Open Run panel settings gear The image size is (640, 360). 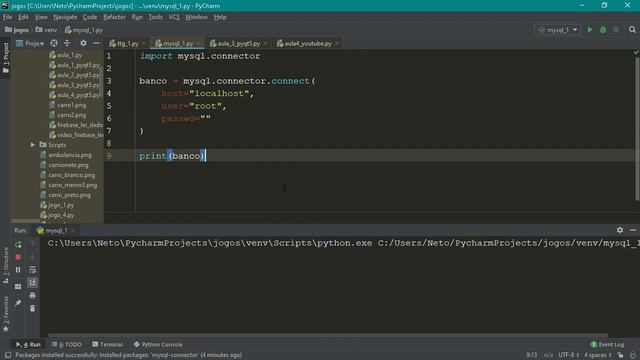click(x=620, y=230)
